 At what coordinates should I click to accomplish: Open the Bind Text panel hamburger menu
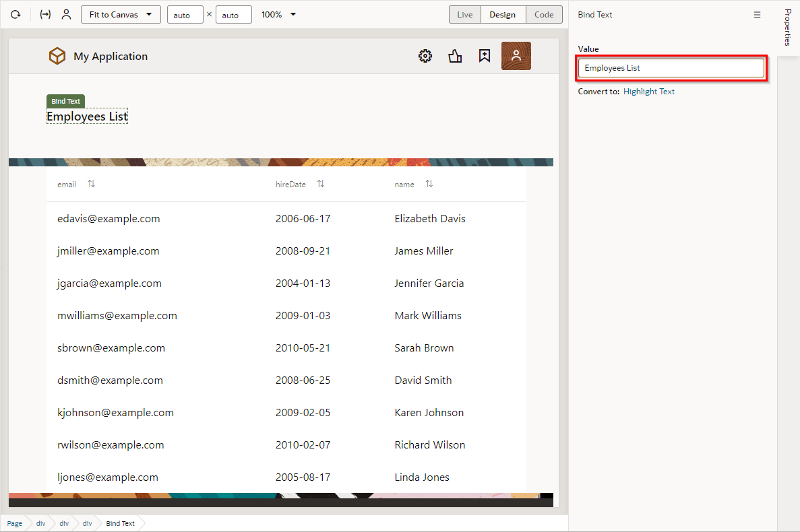757,15
